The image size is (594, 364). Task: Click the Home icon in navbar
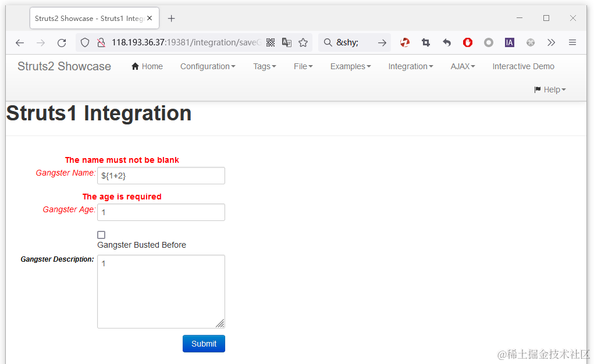coord(135,66)
